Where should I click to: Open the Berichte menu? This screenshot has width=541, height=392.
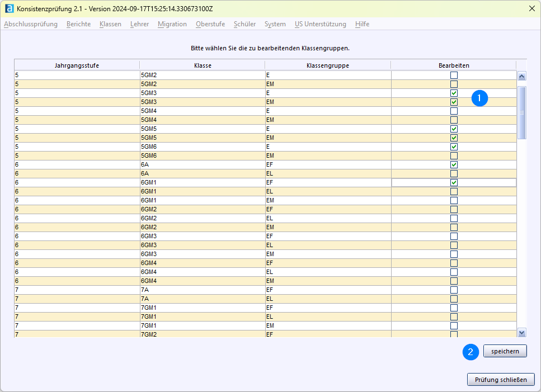coord(79,24)
